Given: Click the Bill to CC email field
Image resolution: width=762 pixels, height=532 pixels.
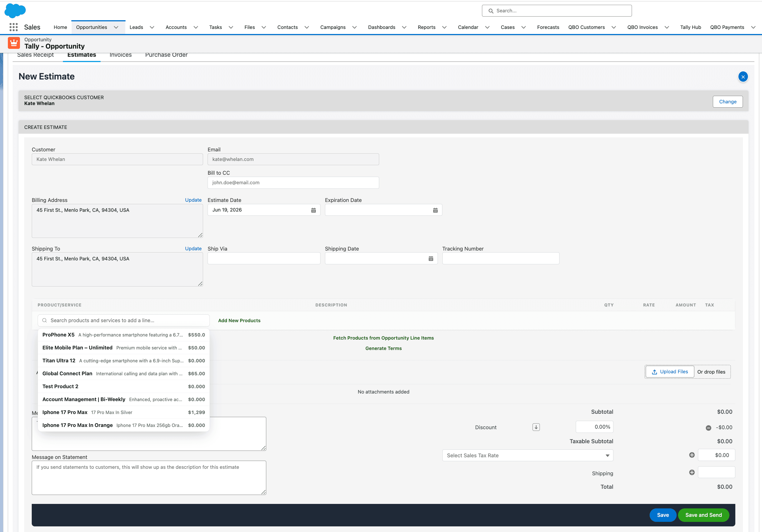Looking at the screenshot, I should coord(293,183).
